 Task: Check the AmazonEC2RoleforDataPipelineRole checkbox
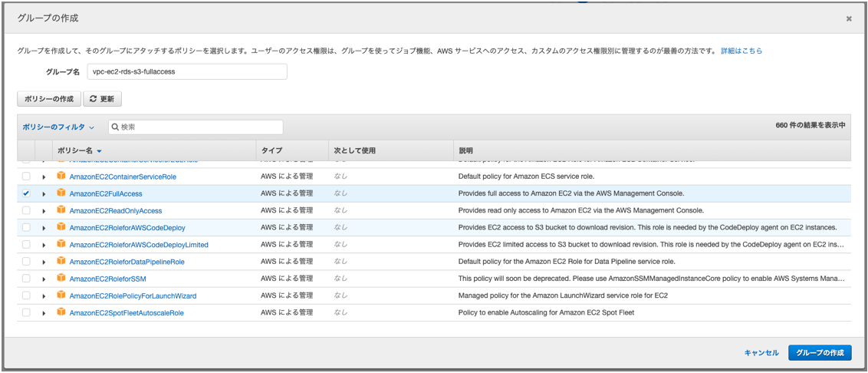tap(26, 262)
